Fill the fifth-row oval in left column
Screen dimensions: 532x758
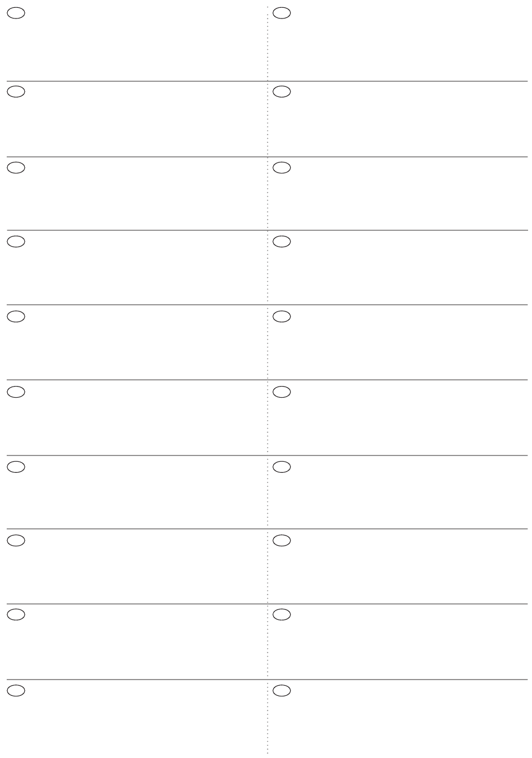pyautogui.click(x=16, y=317)
